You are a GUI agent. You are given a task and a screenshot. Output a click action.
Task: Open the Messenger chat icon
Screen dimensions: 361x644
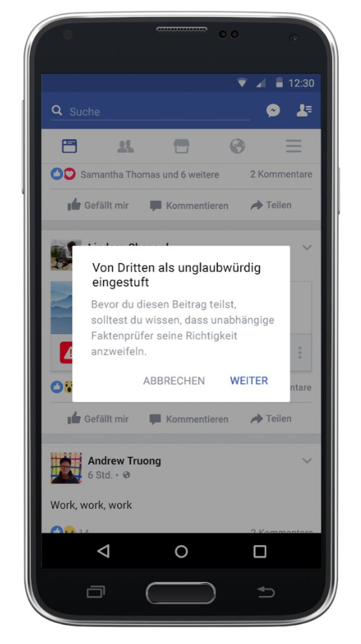click(x=273, y=110)
